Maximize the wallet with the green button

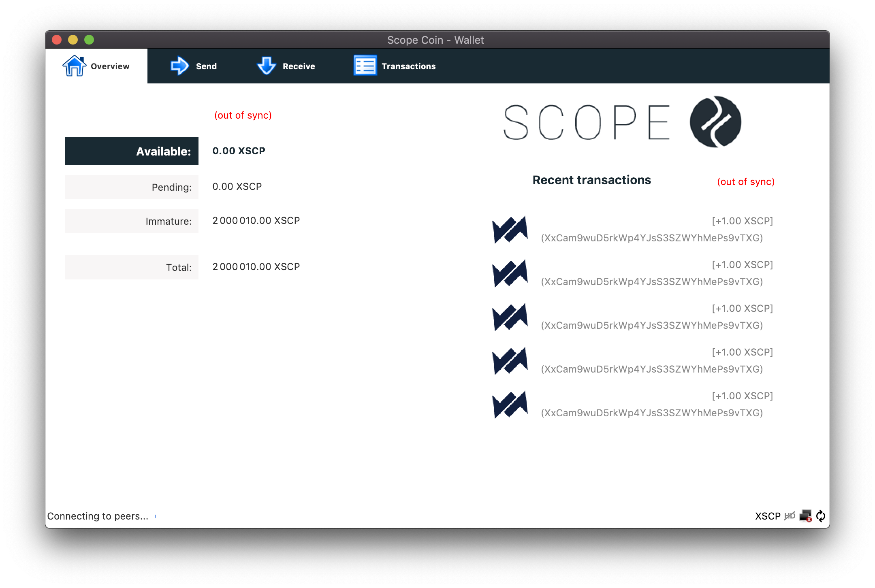click(x=89, y=40)
